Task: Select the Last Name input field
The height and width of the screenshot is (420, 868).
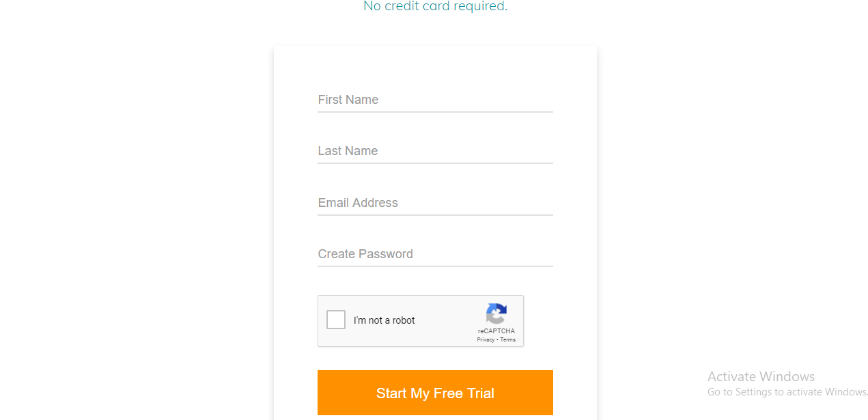Action: tap(435, 151)
